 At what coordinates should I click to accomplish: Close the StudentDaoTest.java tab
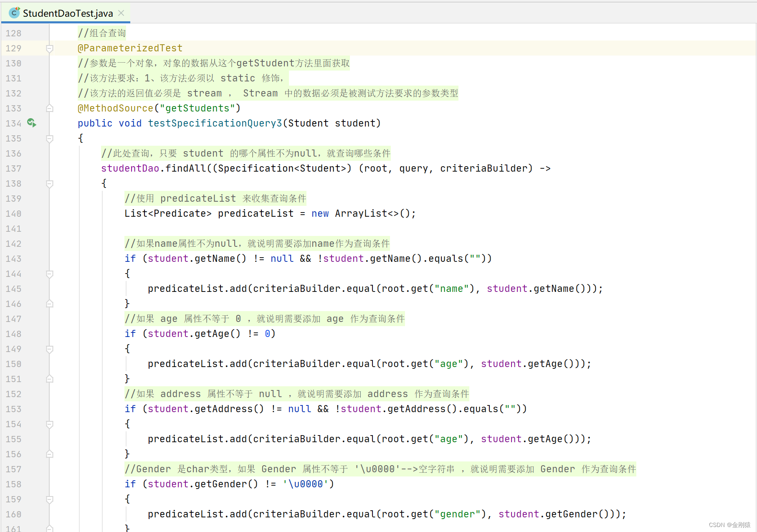point(121,13)
